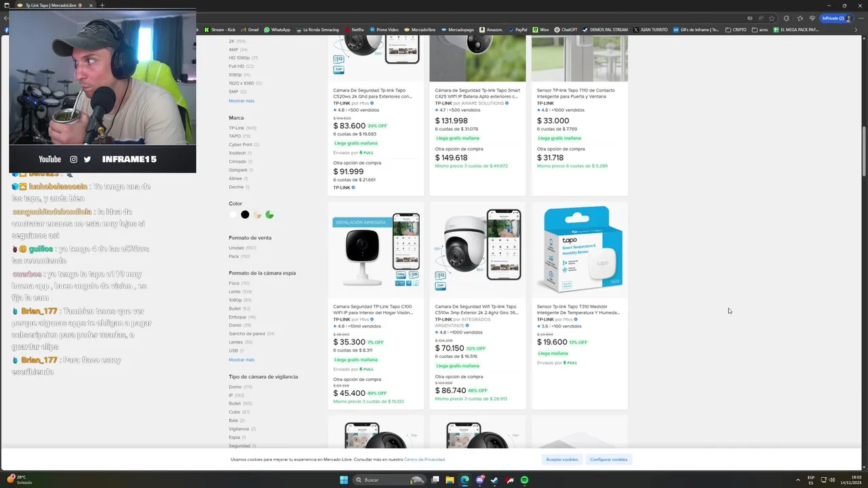868x488 pixels.
Task: Open the Windows Start menu
Action: pyautogui.click(x=343, y=480)
